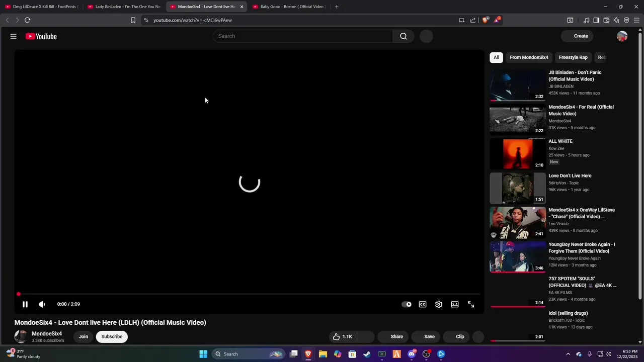Pause the video with the pause button
This screenshot has width=644, height=362.
pos(25,304)
